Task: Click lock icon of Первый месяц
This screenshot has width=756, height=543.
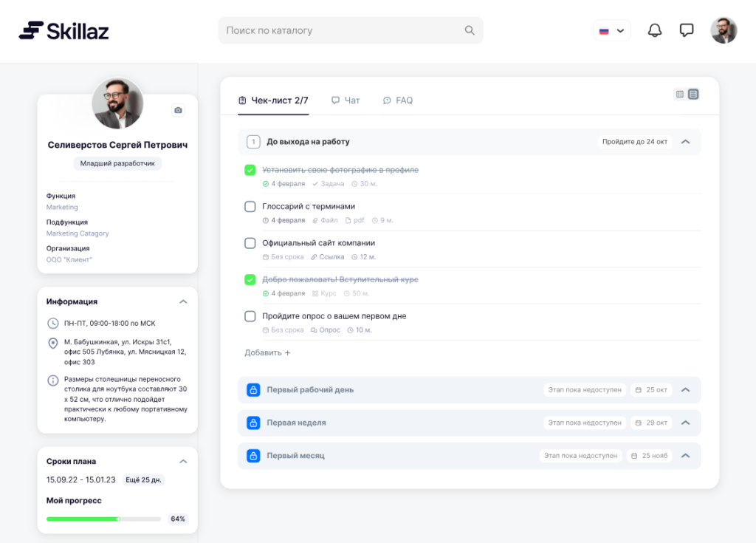Action: (x=253, y=455)
